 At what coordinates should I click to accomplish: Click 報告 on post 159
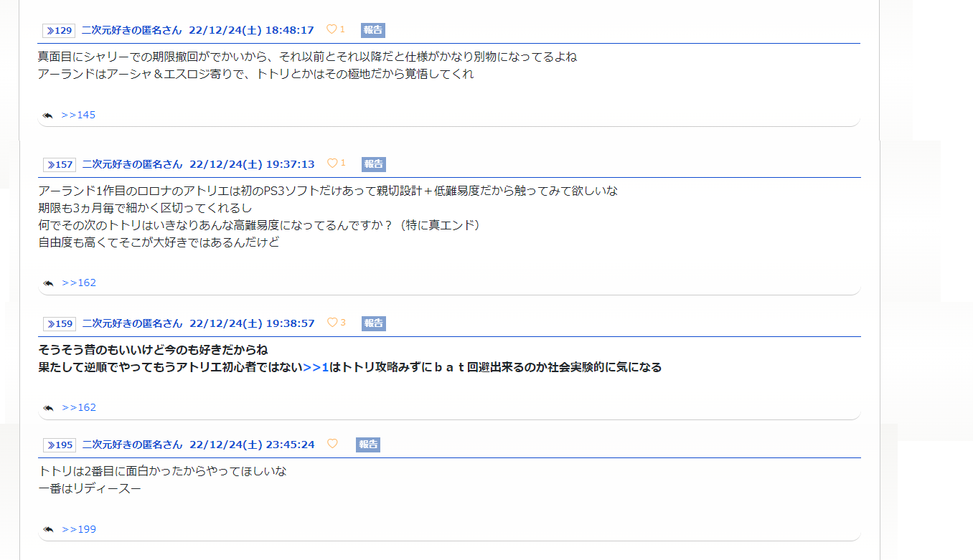374,323
